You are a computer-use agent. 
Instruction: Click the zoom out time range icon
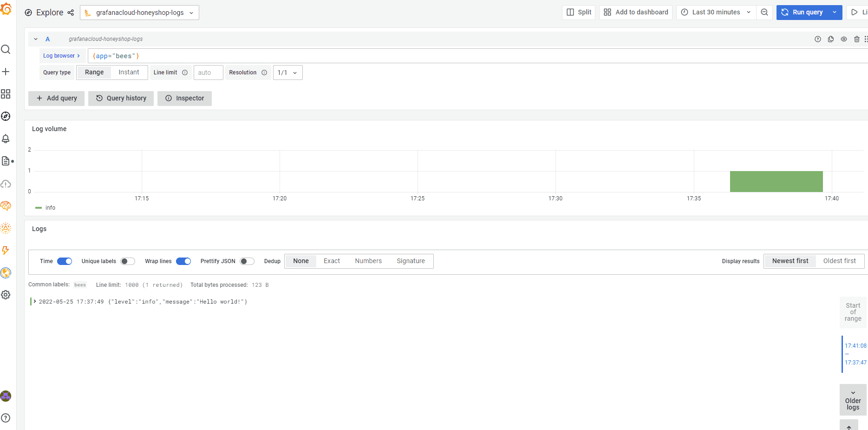point(764,13)
